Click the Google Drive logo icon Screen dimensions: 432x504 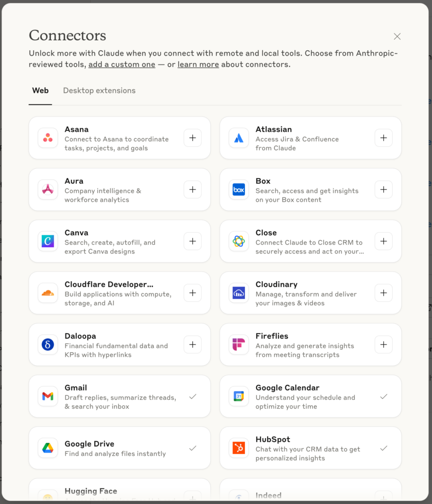[48, 448]
